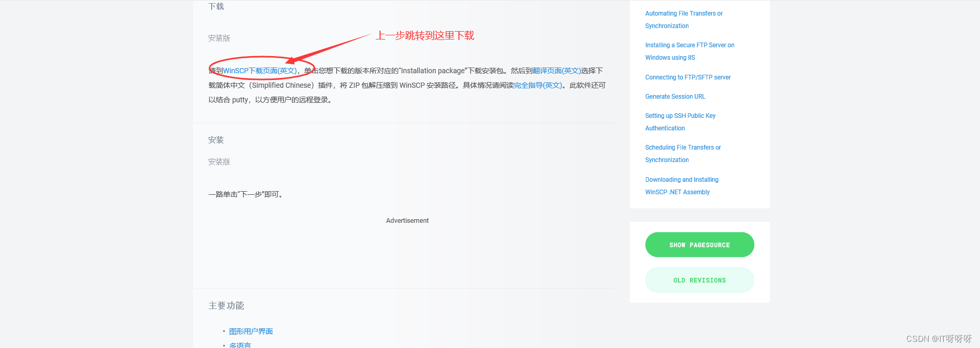The height and width of the screenshot is (348, 980).
Task: Click the text 一路单击"下一步"即可。
Action: pos(246,194)
